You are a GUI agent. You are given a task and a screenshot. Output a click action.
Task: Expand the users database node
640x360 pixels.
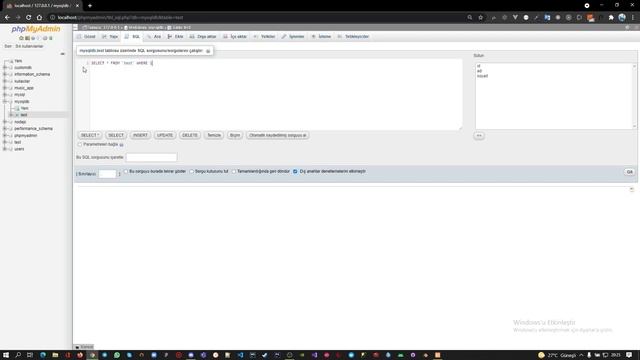tap(5, 149)
